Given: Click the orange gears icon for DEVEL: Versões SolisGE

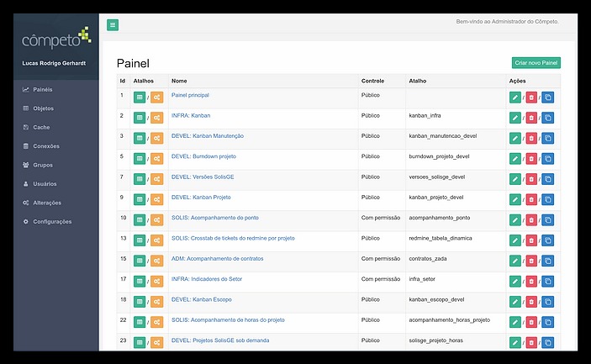Looking at the screenshot, I should (156, 179).
